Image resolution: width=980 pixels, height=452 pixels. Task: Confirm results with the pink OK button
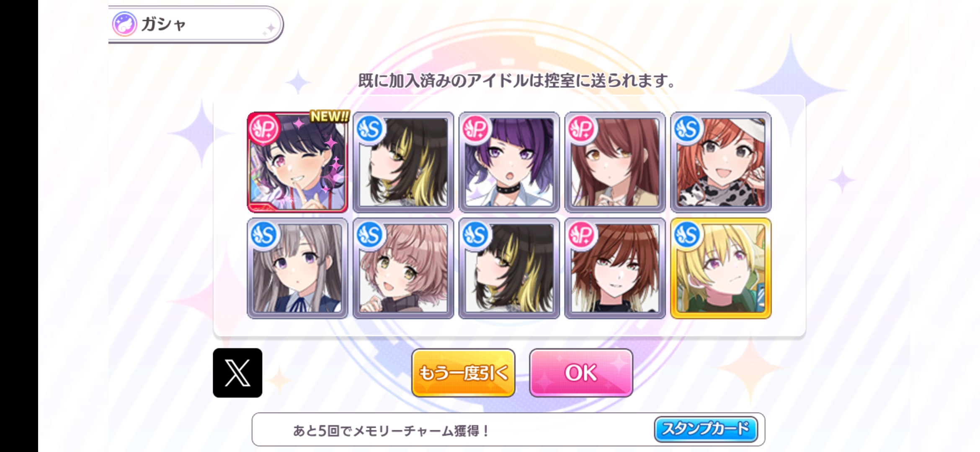point(581,372)
